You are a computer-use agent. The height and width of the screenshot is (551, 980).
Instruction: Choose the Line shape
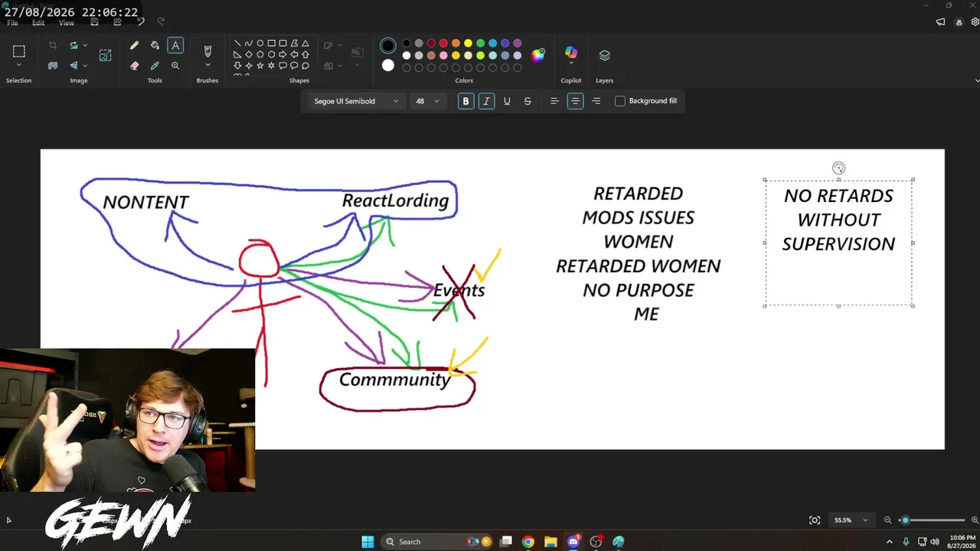(237, 44)
